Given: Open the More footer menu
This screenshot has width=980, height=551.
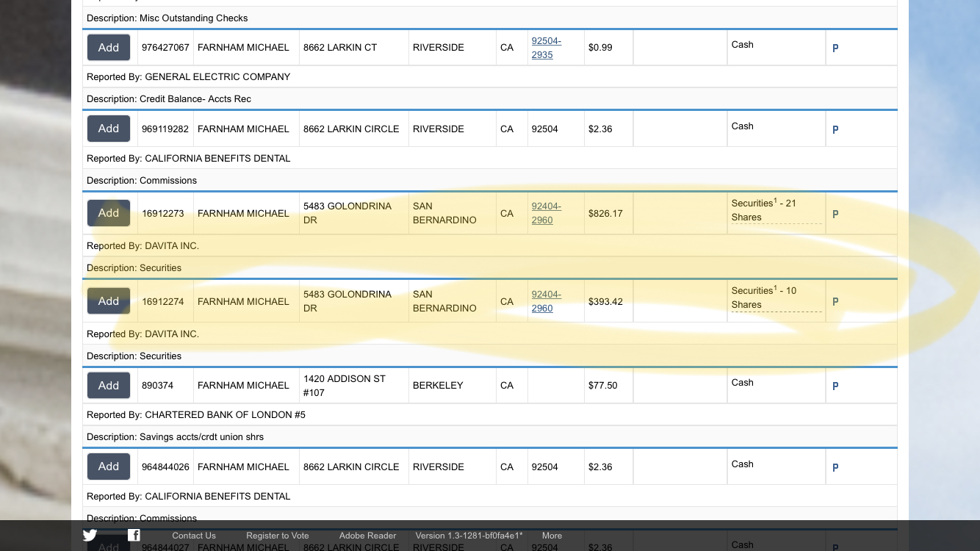Looking at the screenshot, I should pos(552,536).
